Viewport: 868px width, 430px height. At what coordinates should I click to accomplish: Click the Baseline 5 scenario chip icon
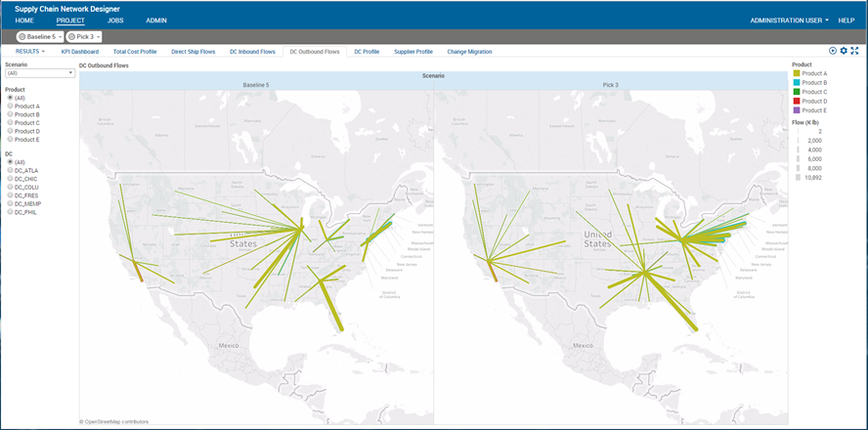22,36
